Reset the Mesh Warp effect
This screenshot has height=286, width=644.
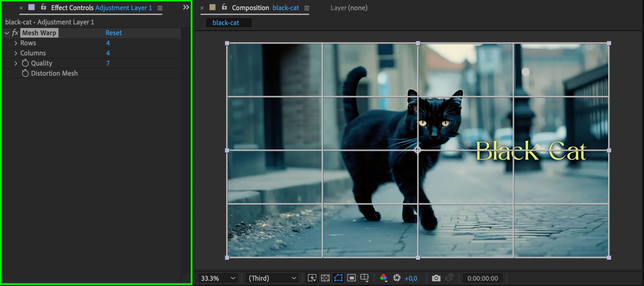[x=114, y=33]
